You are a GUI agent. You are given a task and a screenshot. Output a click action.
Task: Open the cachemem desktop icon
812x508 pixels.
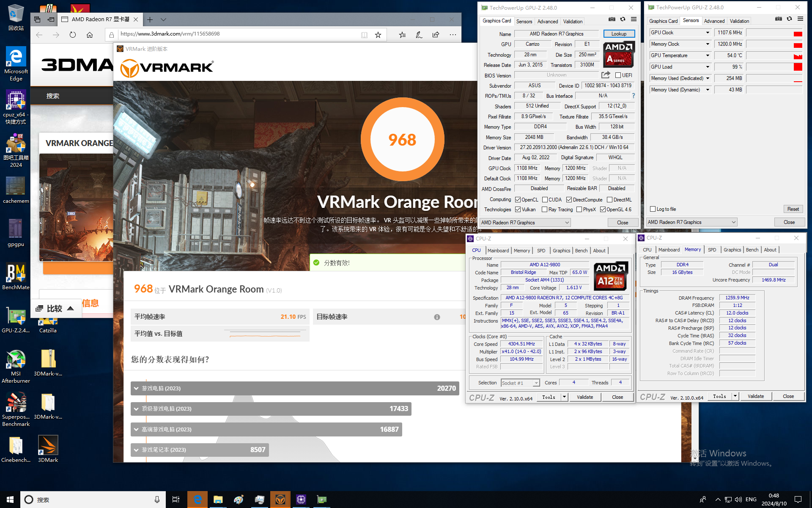tap(16, 190)
